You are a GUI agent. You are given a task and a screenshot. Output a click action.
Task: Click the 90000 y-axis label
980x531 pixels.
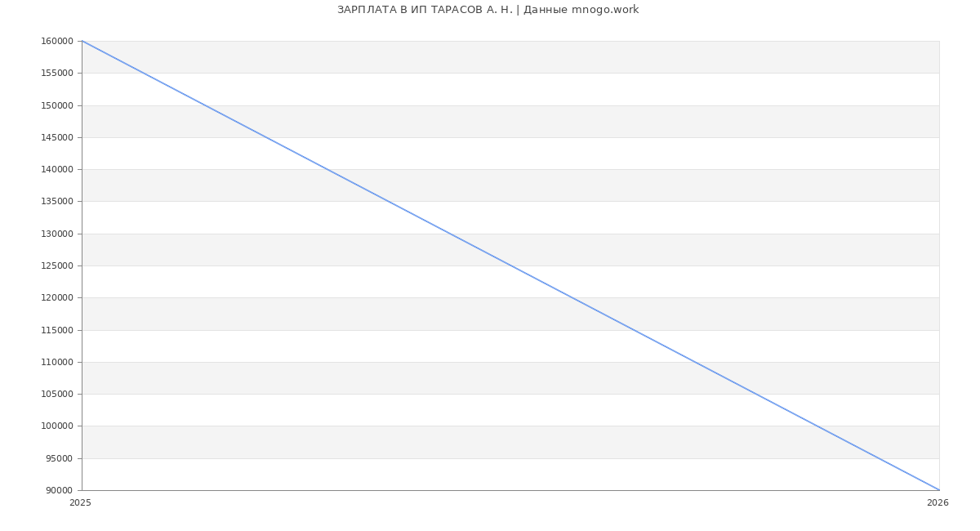point(60,491)
